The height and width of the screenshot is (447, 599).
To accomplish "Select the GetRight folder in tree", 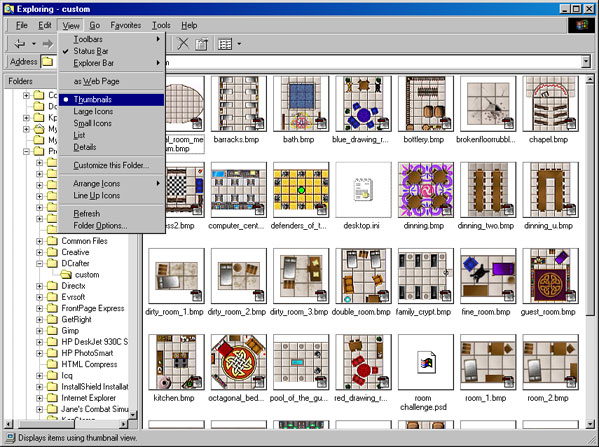I will pos(76,319).
